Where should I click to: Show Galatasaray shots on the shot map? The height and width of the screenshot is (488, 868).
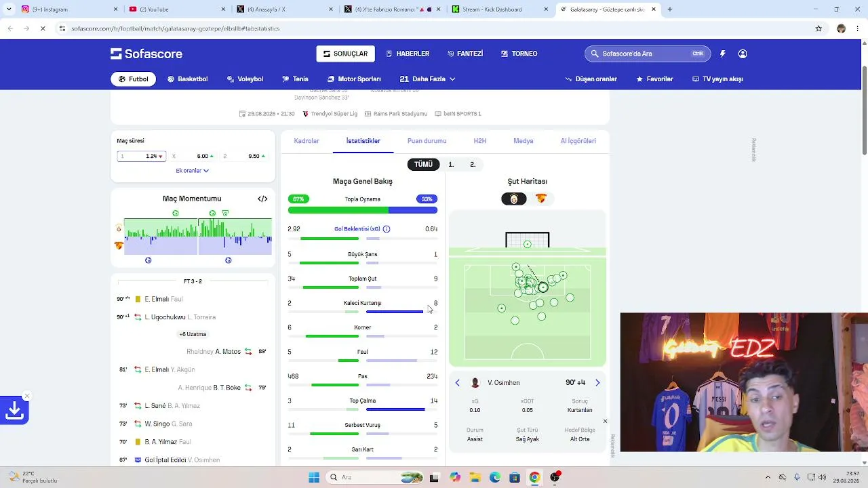(513, 199)
